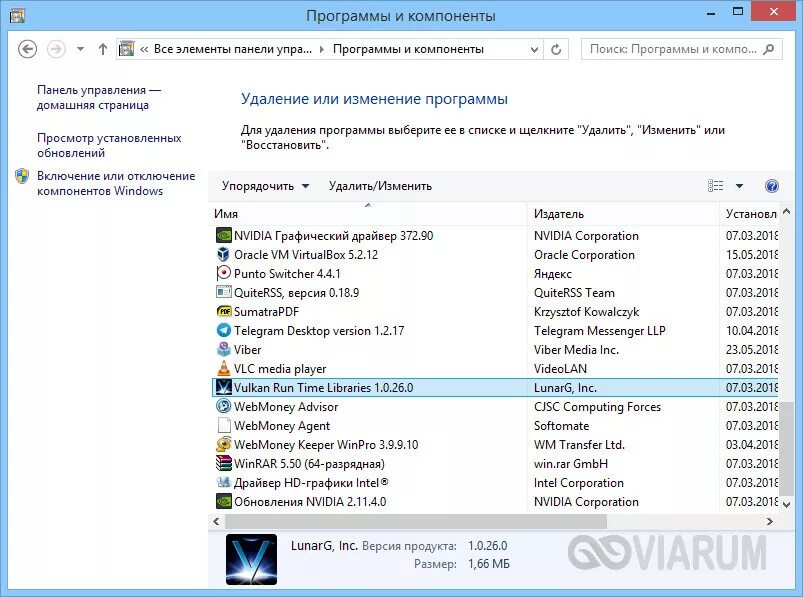Go up one level with the up arrow
Image resolution: width=803 pixels, height=597 pixels.
pos(103,49)
